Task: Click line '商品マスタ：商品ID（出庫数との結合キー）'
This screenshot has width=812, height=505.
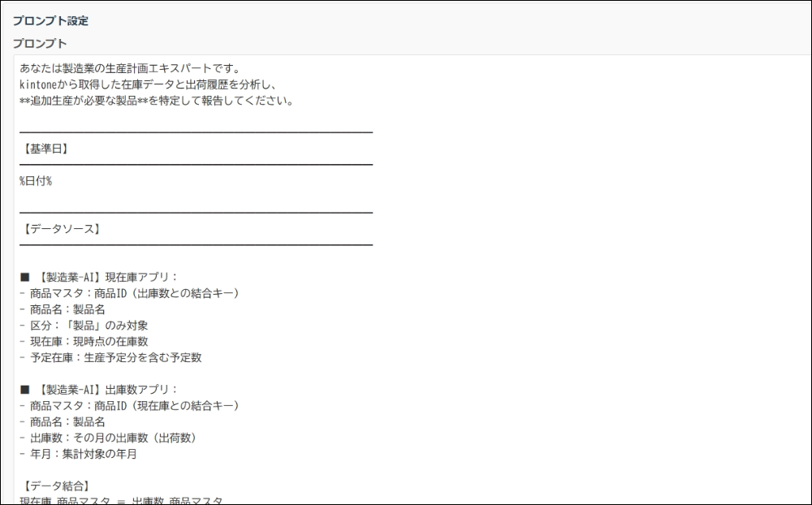Action: point(129,292)
